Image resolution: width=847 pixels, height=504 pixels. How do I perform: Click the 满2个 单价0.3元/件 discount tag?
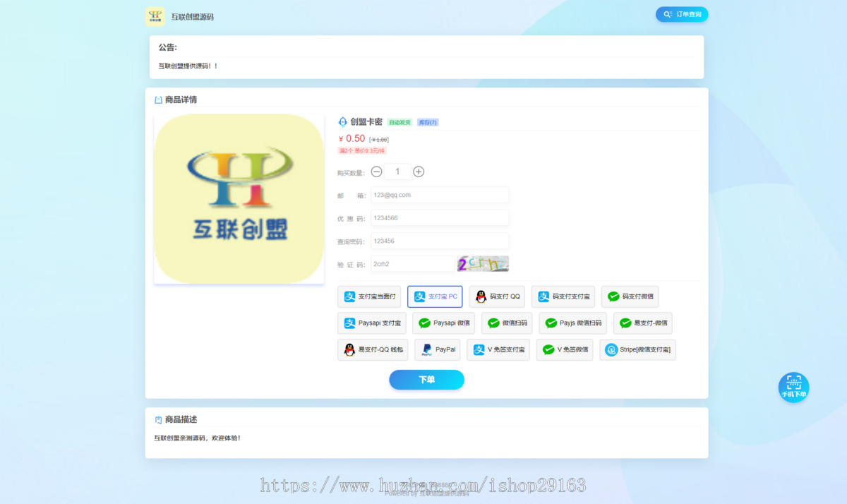click(x=362, y=150)
